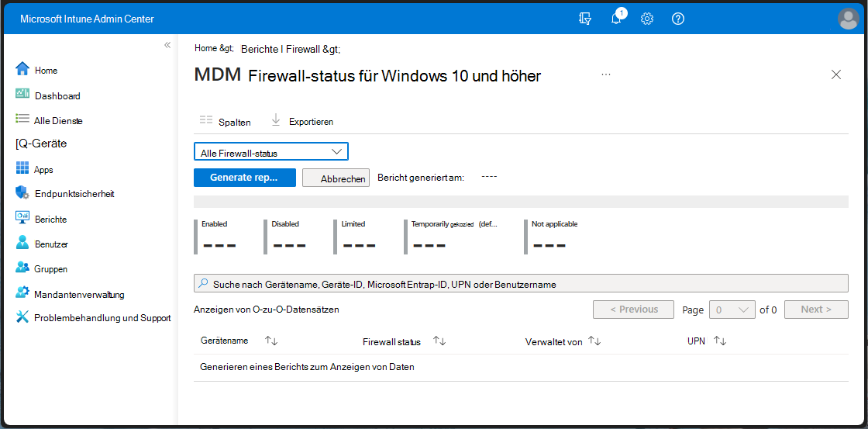Click the Temporarily disabled status tile
This screenshot has width=868, height=429.
[x=451, y=237]
